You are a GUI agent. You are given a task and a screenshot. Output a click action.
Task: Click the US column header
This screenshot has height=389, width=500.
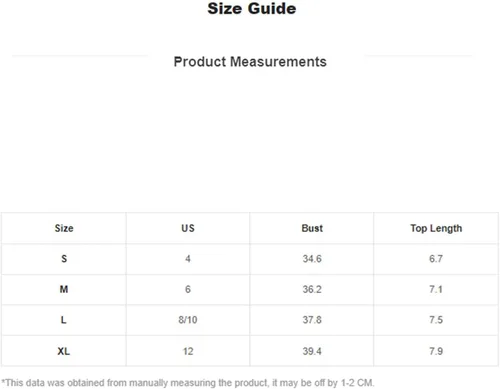(188, 228)
